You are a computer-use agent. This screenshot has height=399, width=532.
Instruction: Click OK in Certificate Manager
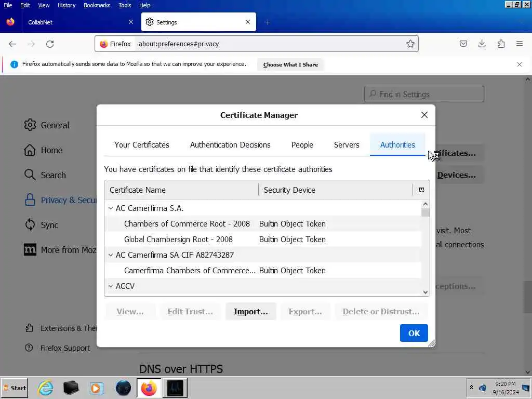[x=414, y=333]
